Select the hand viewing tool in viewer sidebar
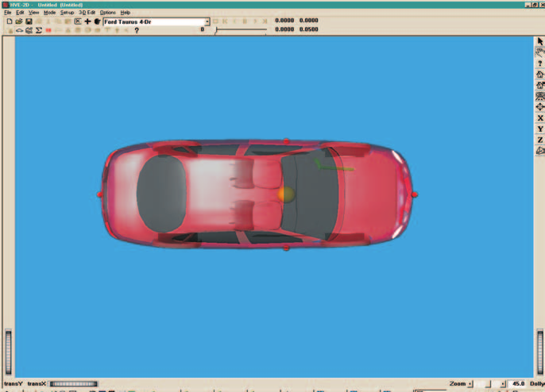Image resolution: width=545 pixels, height=392 pixels. pos(539,52)
